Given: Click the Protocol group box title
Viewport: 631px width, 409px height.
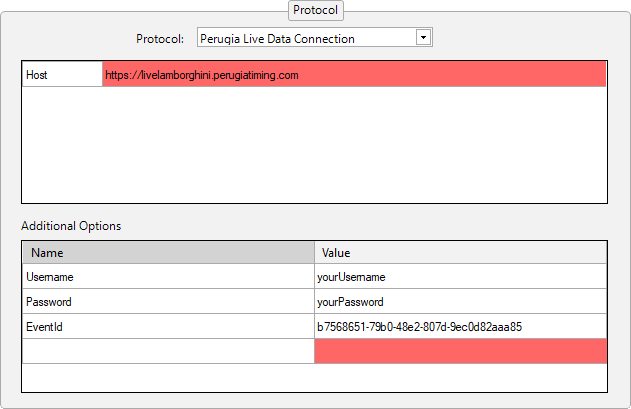Looking at the screenshot, I should click(x=315, y=10).
